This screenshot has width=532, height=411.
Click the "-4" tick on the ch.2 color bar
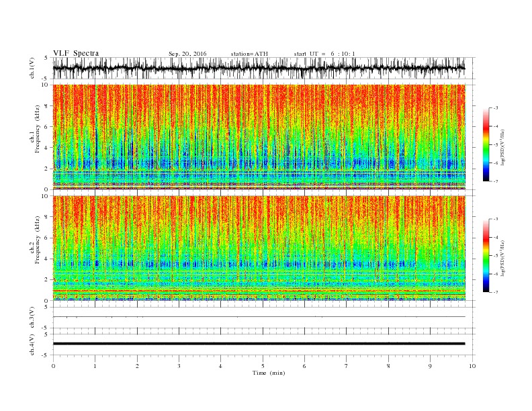point(495,237)
